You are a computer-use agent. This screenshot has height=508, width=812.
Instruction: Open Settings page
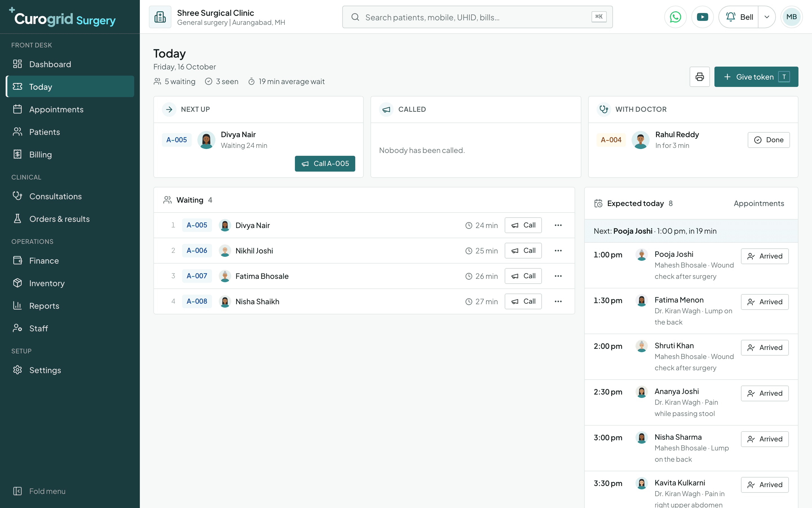pos(70,370)
